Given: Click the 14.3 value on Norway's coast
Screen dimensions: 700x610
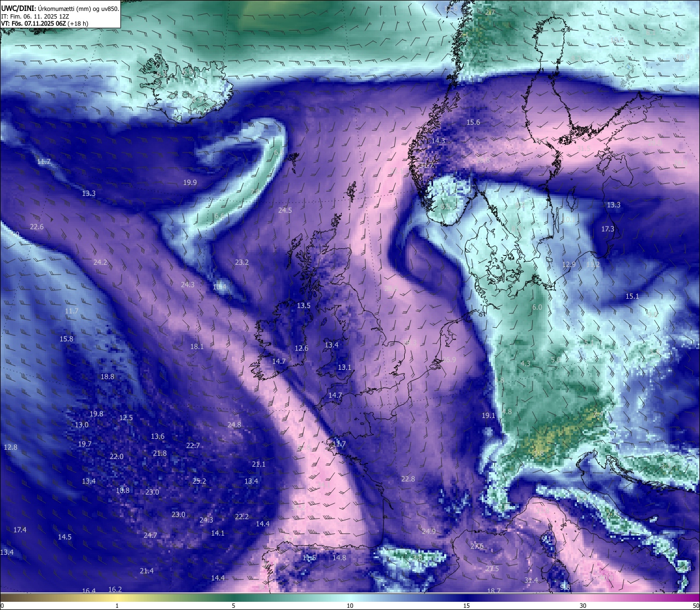Looking at the screenshot, I should tap(438, 141).
